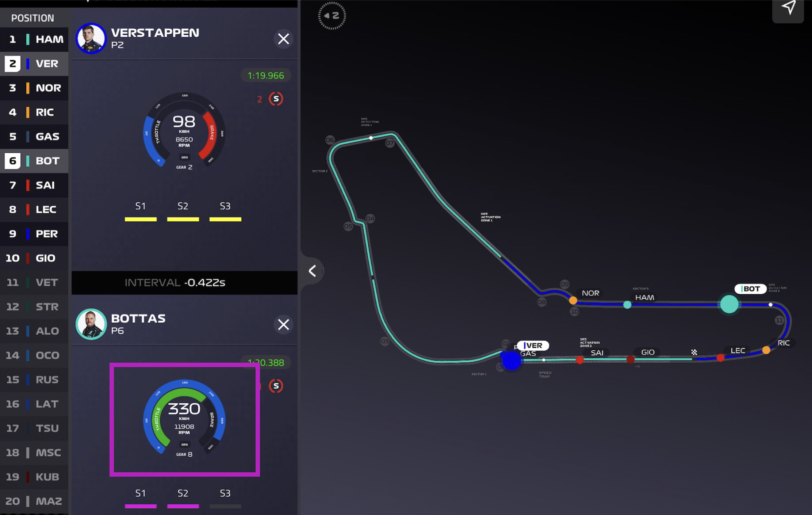The width and height of the screenshot is (812, 515).
Task: Close the Verstappen driver panel
Action: coord(283,39)
